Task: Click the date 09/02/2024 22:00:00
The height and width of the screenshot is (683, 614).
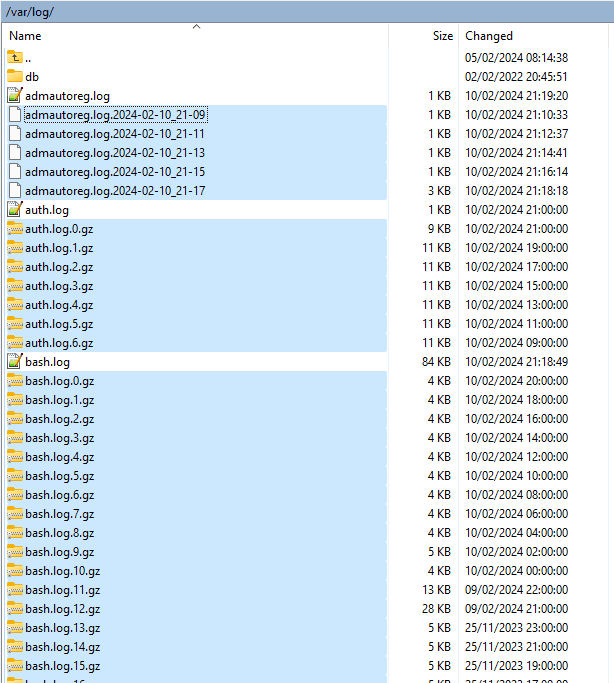Action: [516, 590]
